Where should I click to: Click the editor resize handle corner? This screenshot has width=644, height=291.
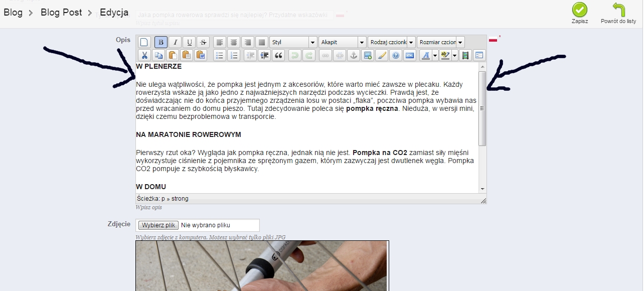coord(484,201)
